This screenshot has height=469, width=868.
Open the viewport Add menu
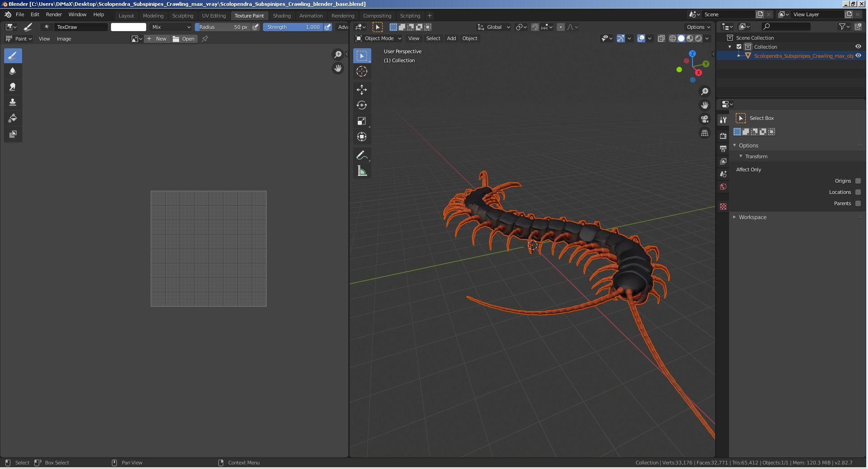[x=451, y=38]
